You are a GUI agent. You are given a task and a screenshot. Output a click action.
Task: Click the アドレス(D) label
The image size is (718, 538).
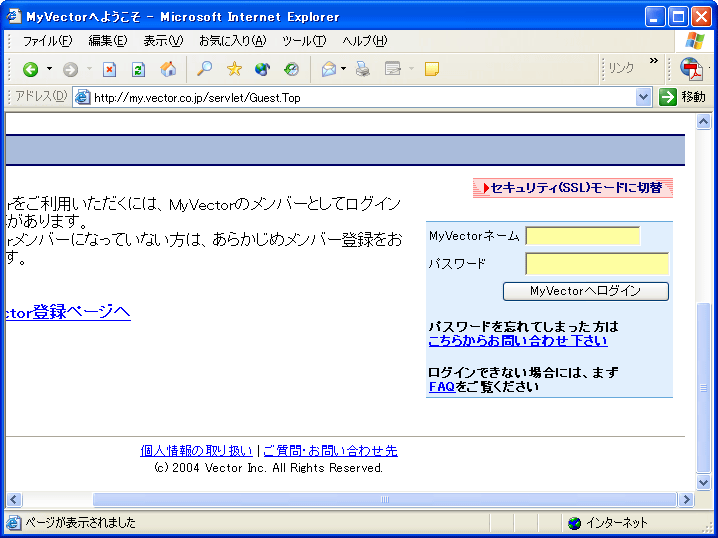click(x=41, y=97)
